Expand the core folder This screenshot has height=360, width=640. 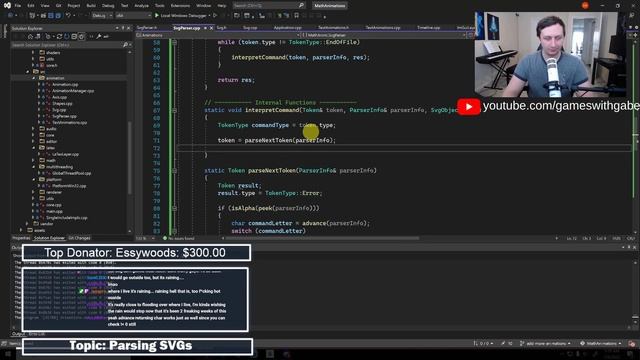[33, 135]
